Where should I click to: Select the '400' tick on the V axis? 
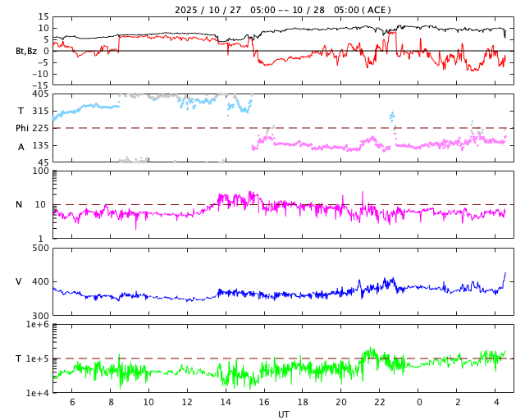[x=40, y=281]
